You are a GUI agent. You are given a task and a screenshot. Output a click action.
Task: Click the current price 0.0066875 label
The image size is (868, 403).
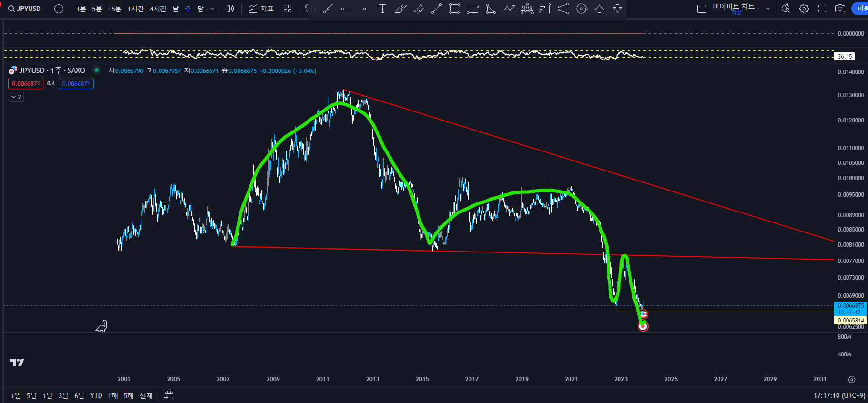[x=850, y=306]
